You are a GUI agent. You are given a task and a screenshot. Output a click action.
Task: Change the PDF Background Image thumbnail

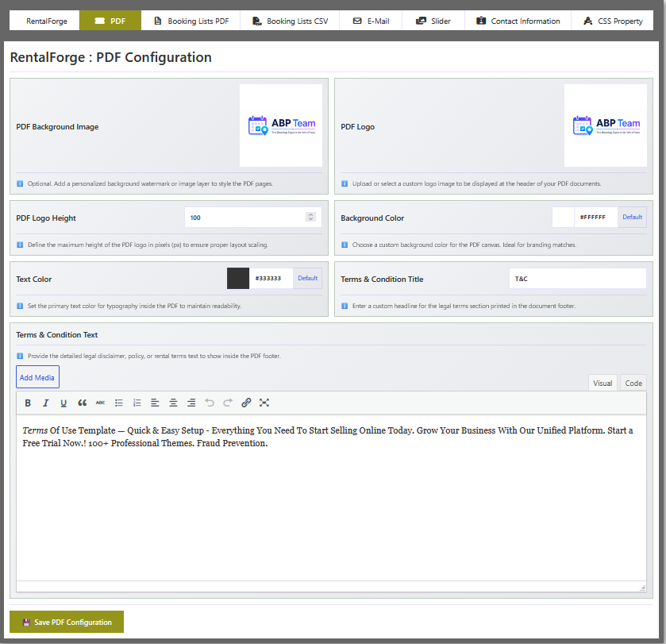281,125
